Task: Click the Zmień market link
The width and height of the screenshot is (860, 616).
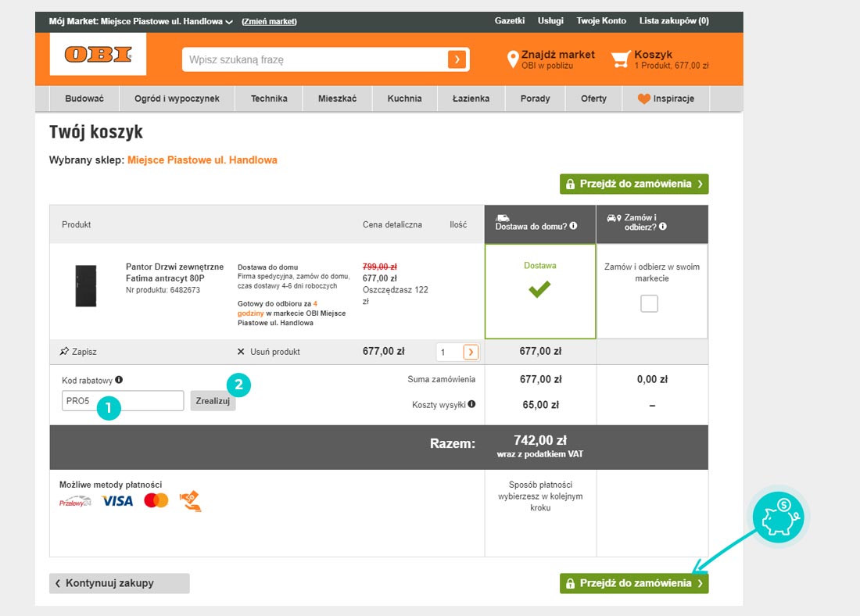Action: coord(269,21)
